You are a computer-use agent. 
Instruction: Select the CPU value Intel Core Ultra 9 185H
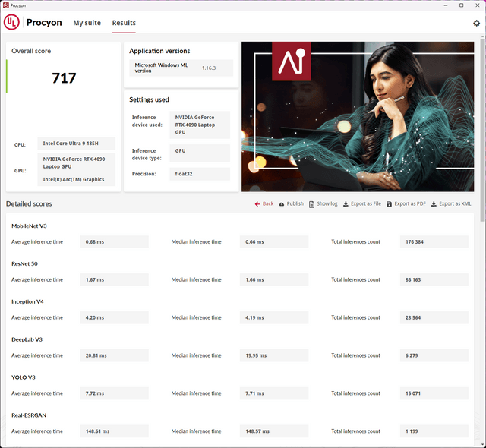[76, 144]
